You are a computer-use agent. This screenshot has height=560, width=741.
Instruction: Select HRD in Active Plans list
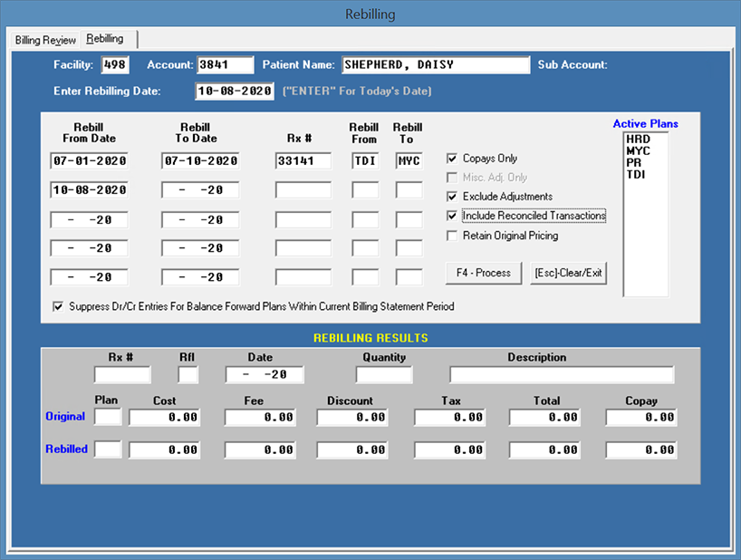pyautogui.click(x=638, y=140)
